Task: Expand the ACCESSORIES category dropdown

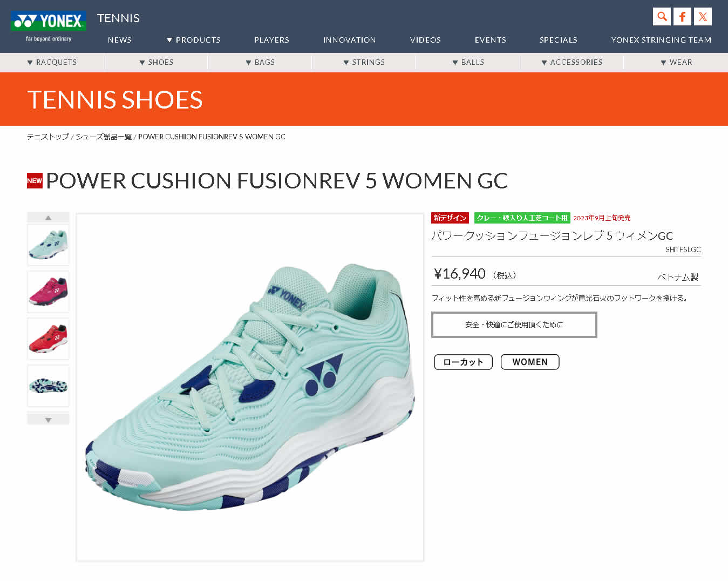Action: [x=571, y=62]
